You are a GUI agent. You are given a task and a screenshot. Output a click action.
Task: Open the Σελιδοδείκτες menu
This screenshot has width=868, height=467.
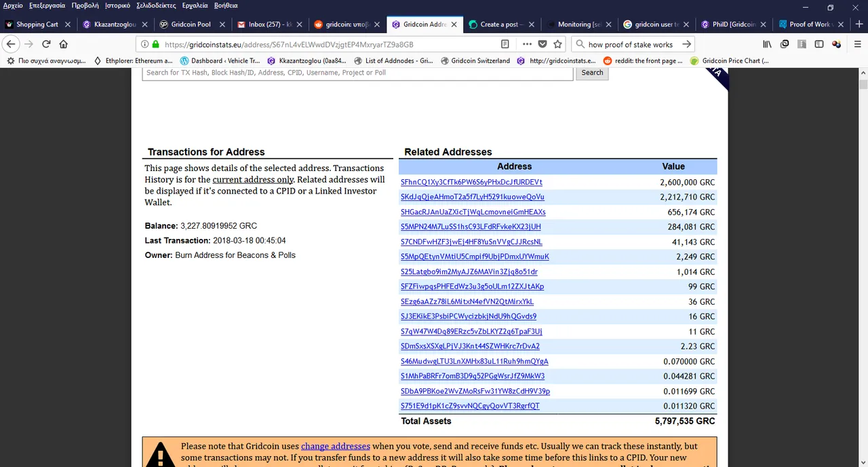[x=157, y=5]
